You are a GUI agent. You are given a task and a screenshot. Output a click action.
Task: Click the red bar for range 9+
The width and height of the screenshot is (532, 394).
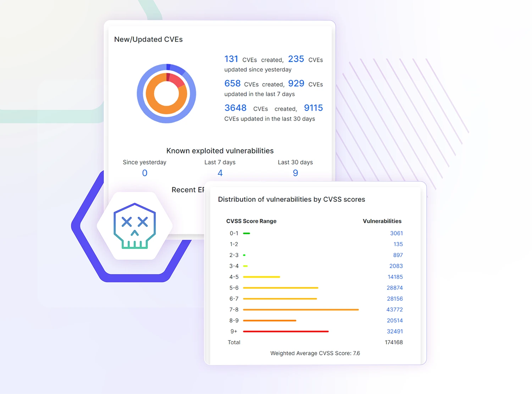point(286,332)
